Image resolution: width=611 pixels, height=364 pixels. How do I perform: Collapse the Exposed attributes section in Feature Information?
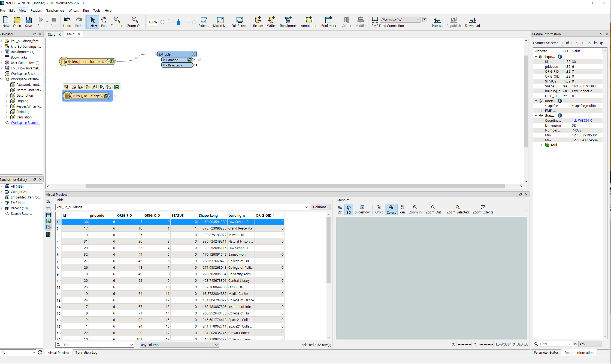536,57
